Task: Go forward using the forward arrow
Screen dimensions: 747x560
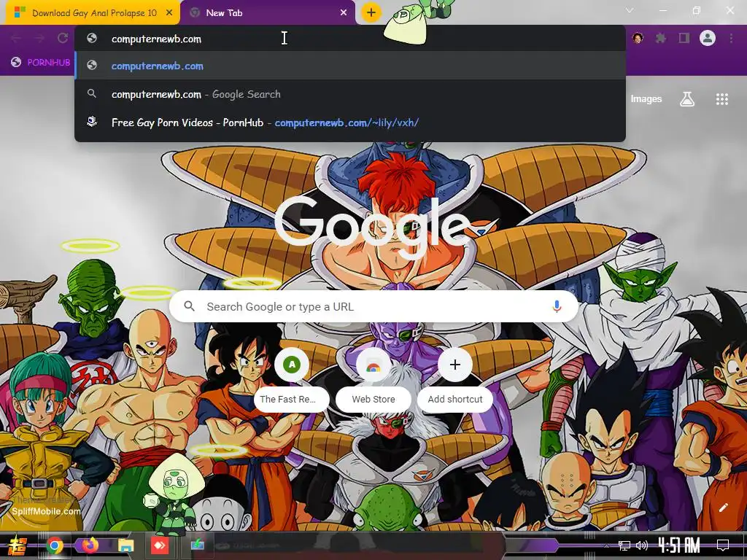Action: pos(39,38)
